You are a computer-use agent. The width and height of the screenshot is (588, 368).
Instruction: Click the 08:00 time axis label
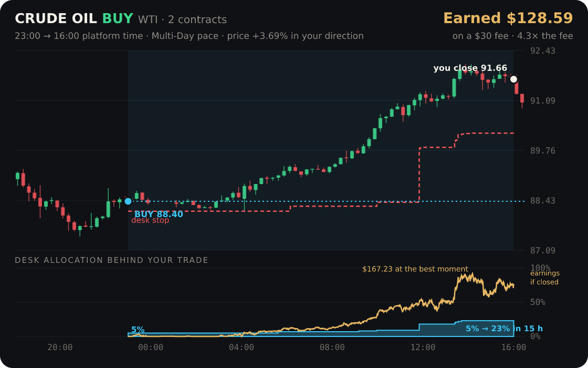click(x=332, y=347)
